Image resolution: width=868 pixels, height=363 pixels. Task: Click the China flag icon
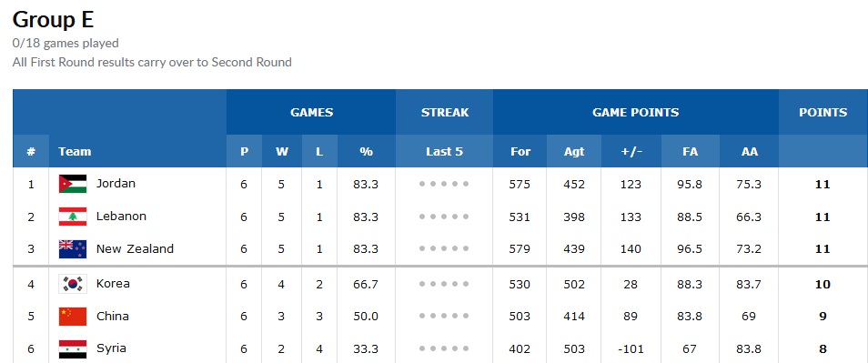tap(73, 317)
